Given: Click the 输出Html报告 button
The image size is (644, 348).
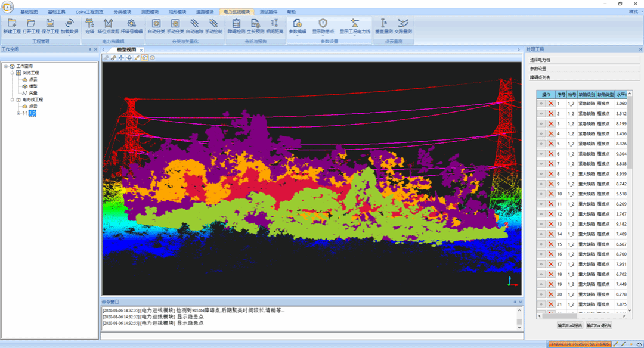Looking at the screenshot, I should pyautogui.click(x=569, y=325).
